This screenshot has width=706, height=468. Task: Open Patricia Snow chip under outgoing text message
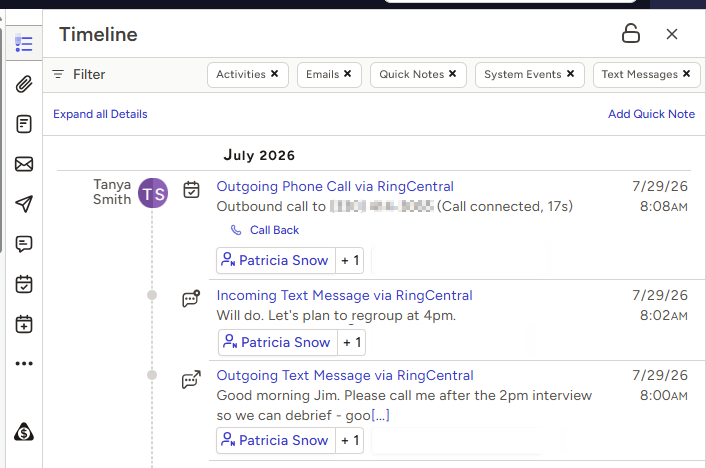pyautogui.click(x=276, y=440)
